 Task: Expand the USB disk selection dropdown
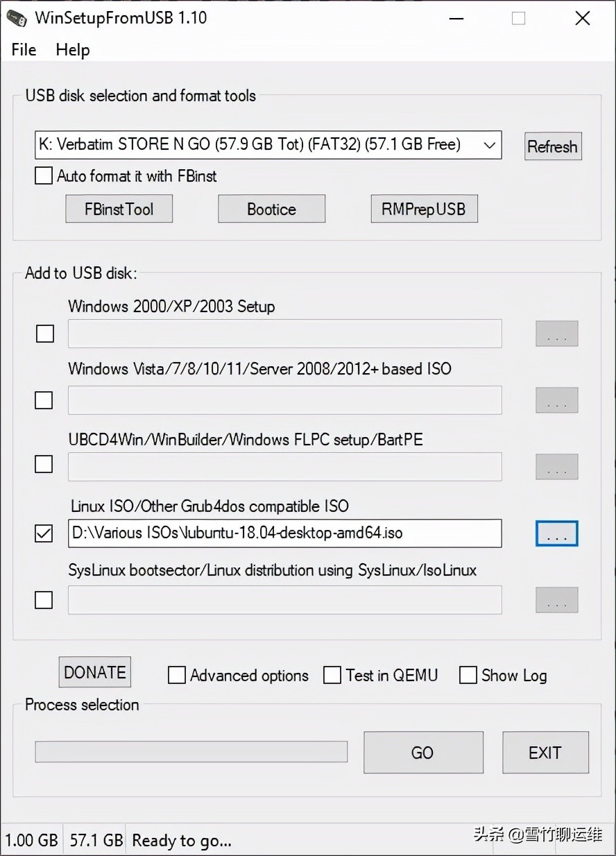[x=489, y=145]
